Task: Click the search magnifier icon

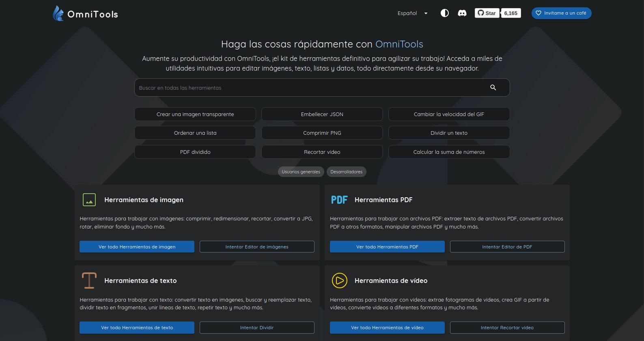Action: [x=493, y=87]
